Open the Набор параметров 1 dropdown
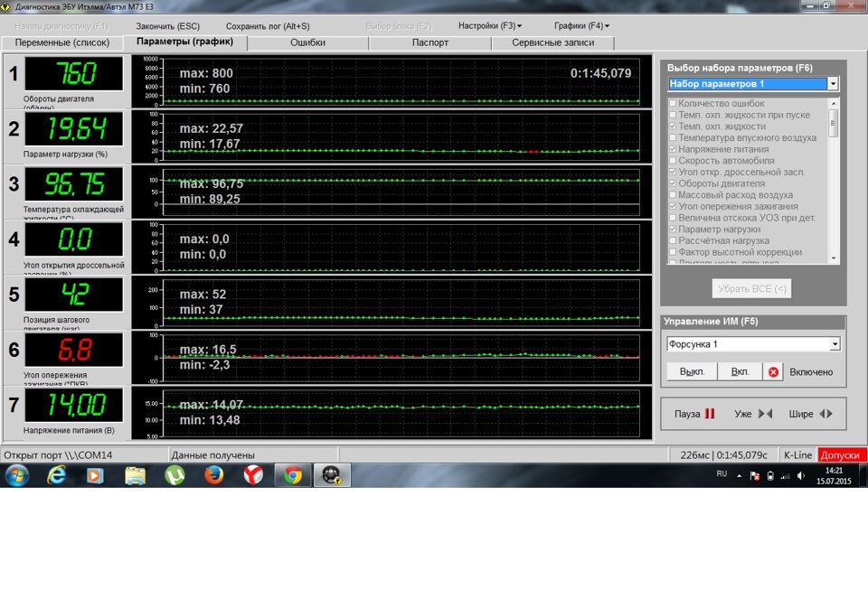The height and width of the screenshot is (590, 868). [x=833, y=83]
